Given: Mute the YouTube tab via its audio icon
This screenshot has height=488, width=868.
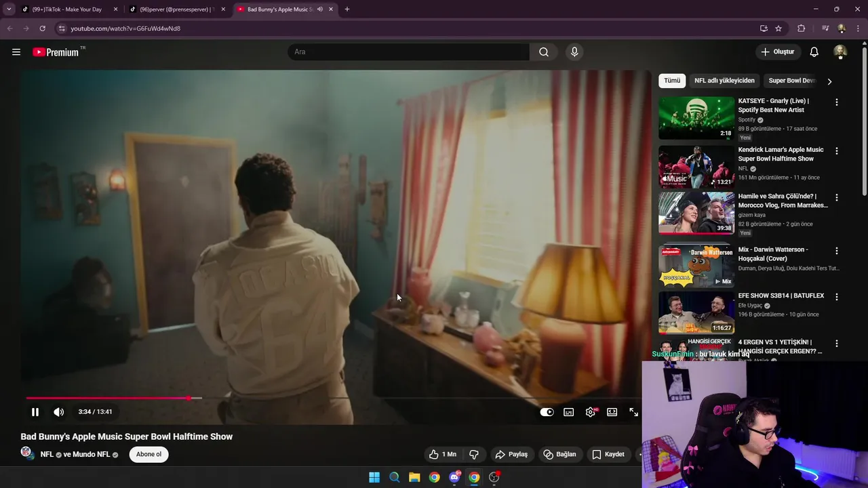Looking at the screenshot, I should coord(320,9).
